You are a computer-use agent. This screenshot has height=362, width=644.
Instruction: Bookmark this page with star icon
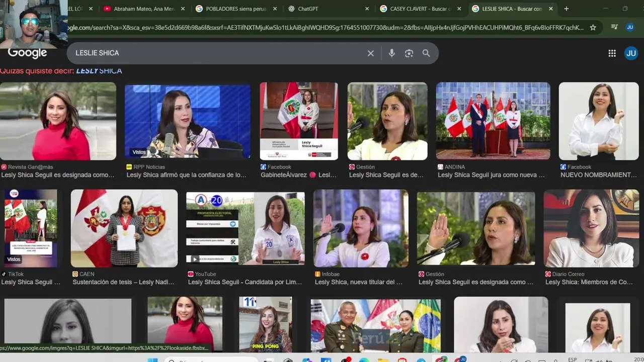[593, 28]
